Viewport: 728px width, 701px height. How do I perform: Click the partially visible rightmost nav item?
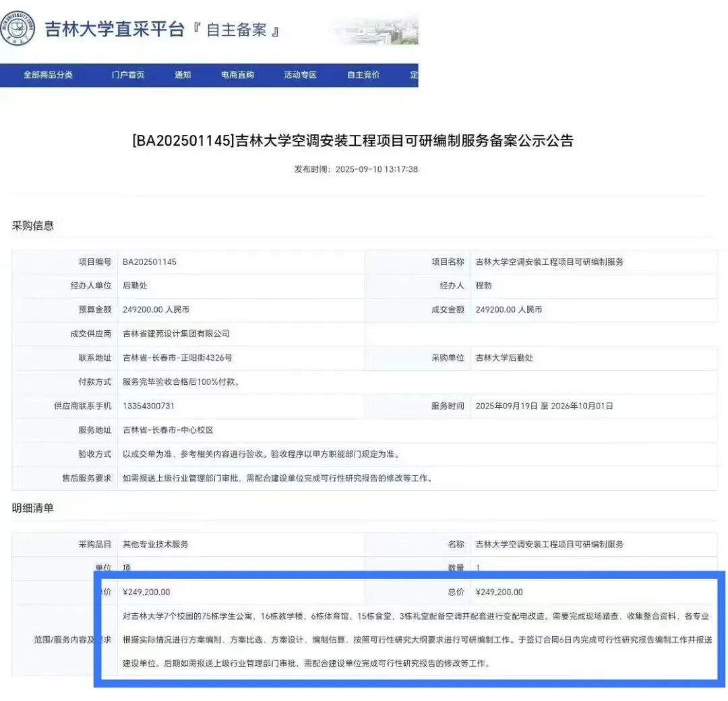(413, 75)
